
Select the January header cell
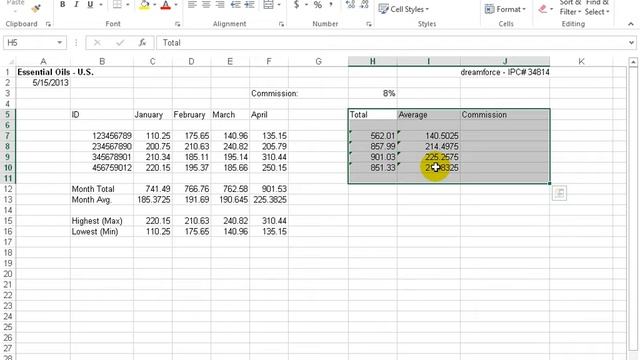click(153, 115)
